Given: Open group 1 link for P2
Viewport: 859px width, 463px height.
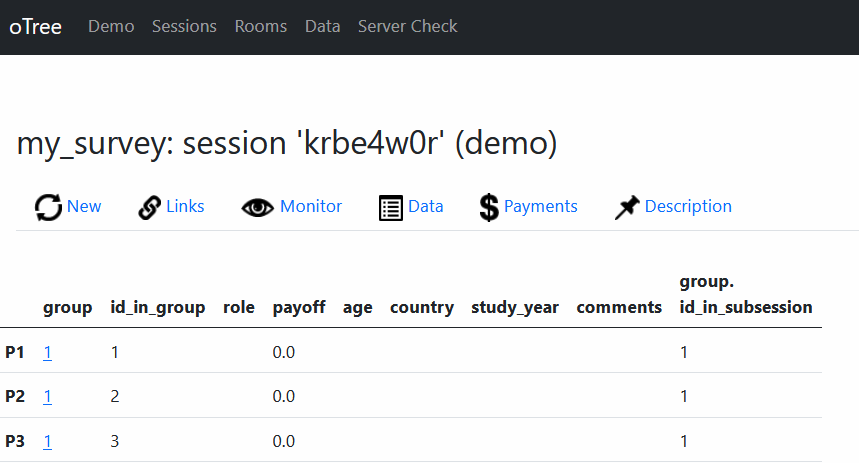Looking at the screenshot, I should (x=47, y=396).
